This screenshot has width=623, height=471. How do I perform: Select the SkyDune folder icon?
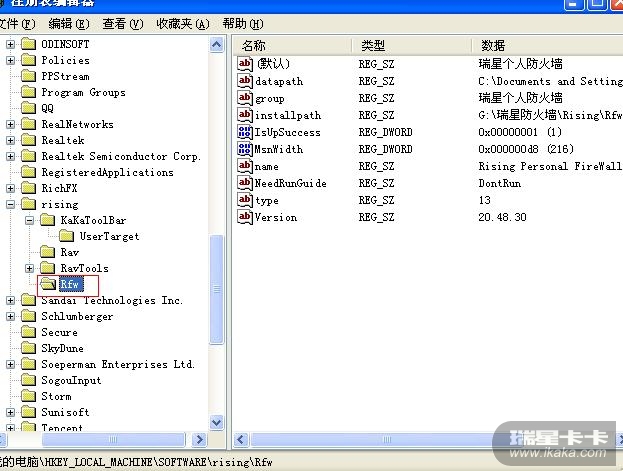click(x=28, y=348)
